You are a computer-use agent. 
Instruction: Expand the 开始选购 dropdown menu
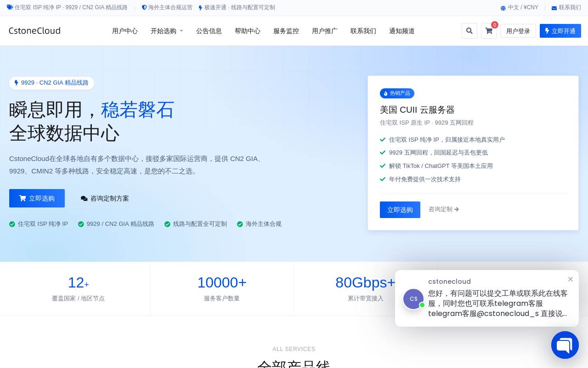point(167,31)
